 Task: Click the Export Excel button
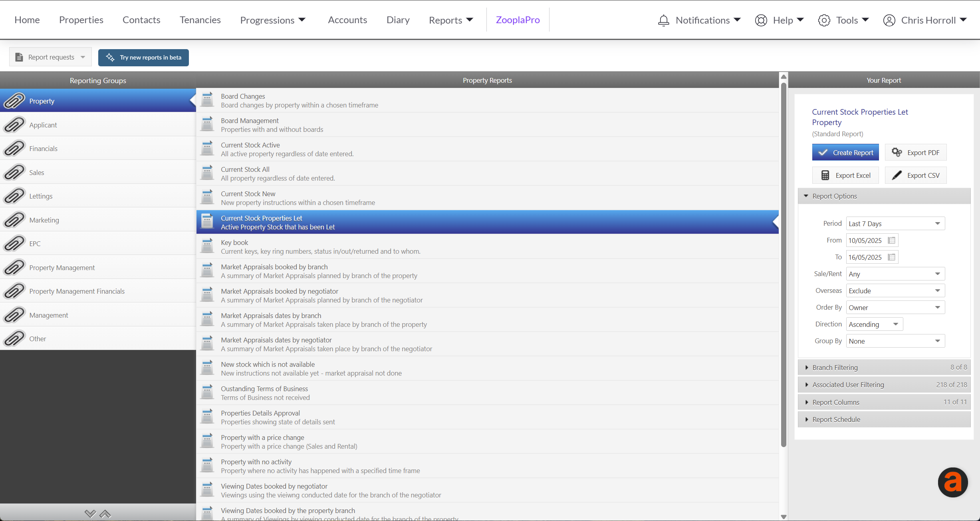[x=845, y=175]
